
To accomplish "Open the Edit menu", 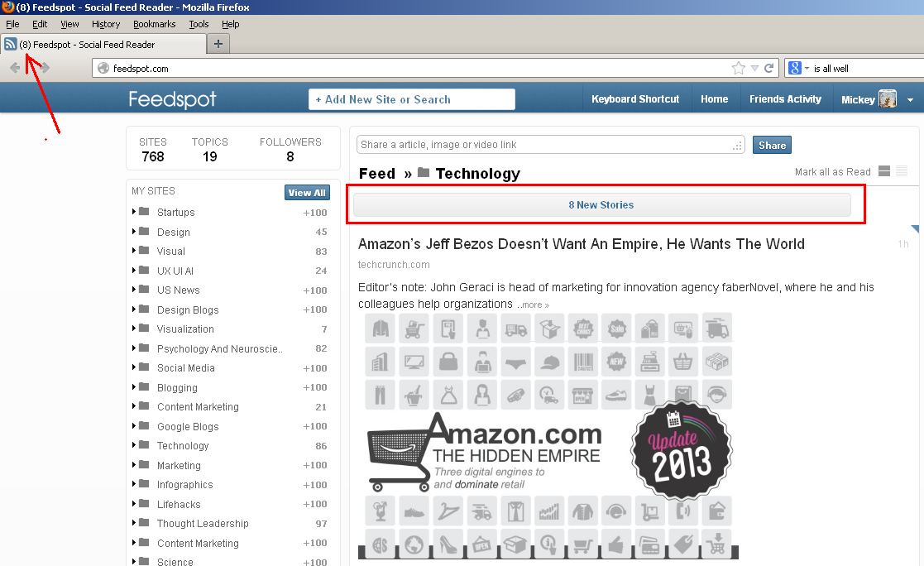I will click(x=40, y=24).
